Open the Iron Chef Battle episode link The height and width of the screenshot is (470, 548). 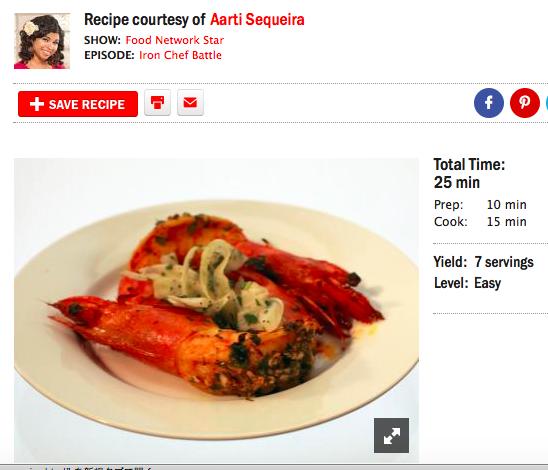point(180,55)
